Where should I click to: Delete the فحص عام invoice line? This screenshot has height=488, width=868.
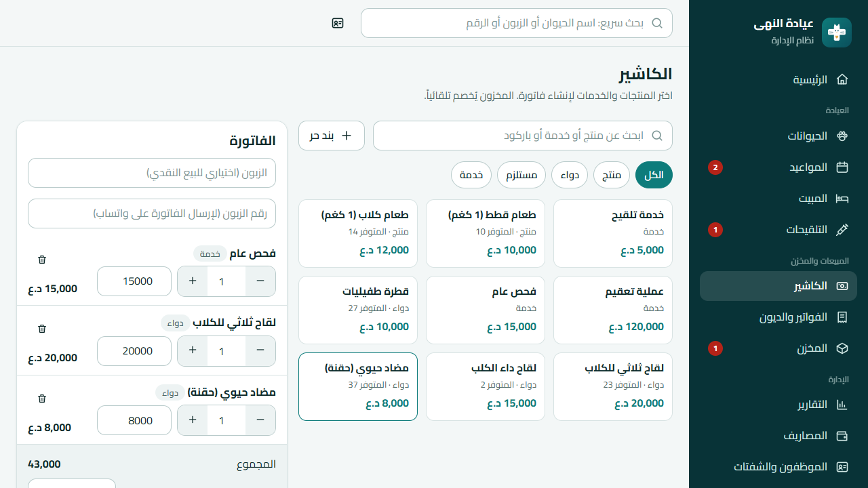(42, 260)
